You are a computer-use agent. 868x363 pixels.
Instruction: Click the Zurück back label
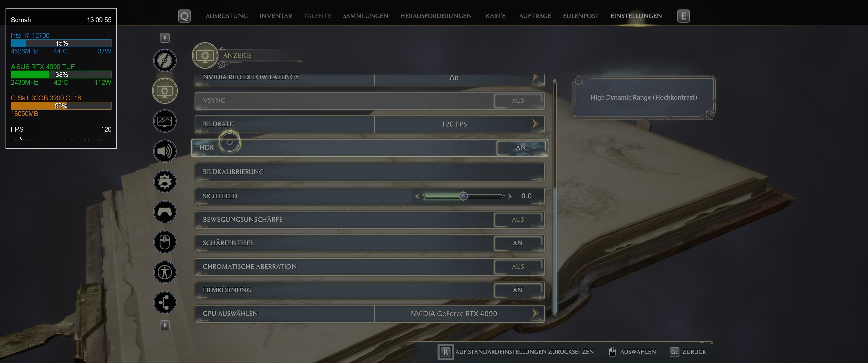(694, 352)
